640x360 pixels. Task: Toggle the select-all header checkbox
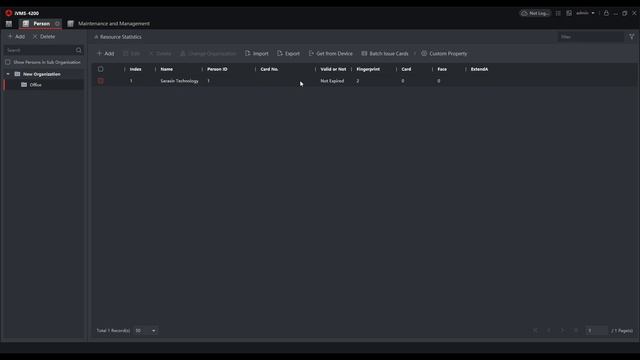point(100,69)
